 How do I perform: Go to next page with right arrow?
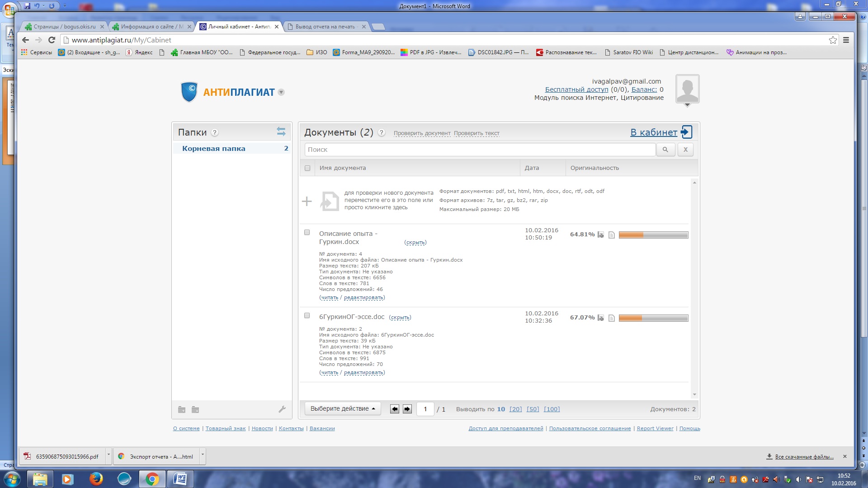coord(407,409)
